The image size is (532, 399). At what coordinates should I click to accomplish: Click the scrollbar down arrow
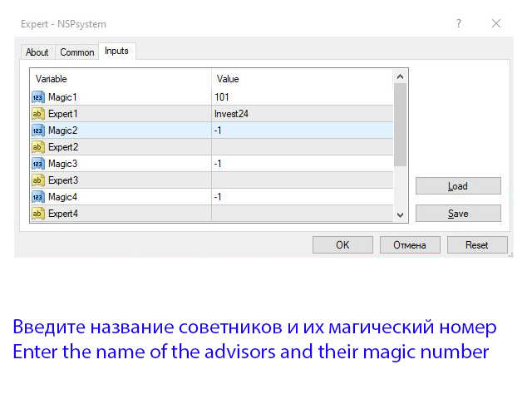tap(401, 215)
